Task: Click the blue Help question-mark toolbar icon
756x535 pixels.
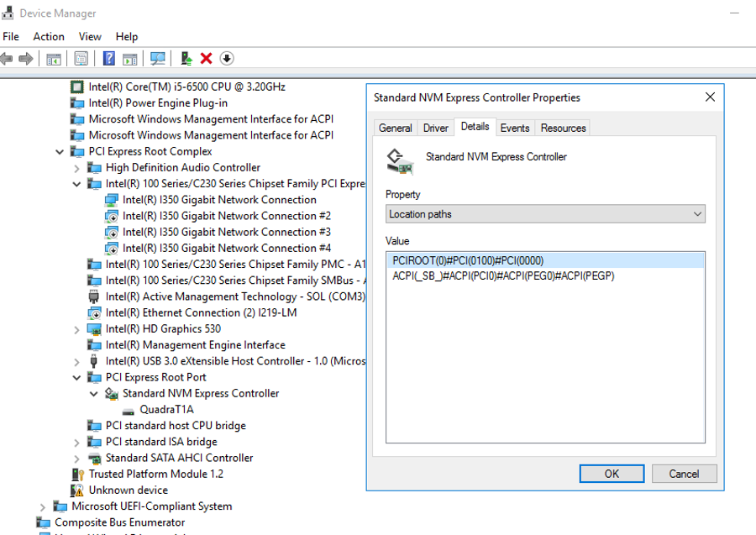Action: coord(109,59)
